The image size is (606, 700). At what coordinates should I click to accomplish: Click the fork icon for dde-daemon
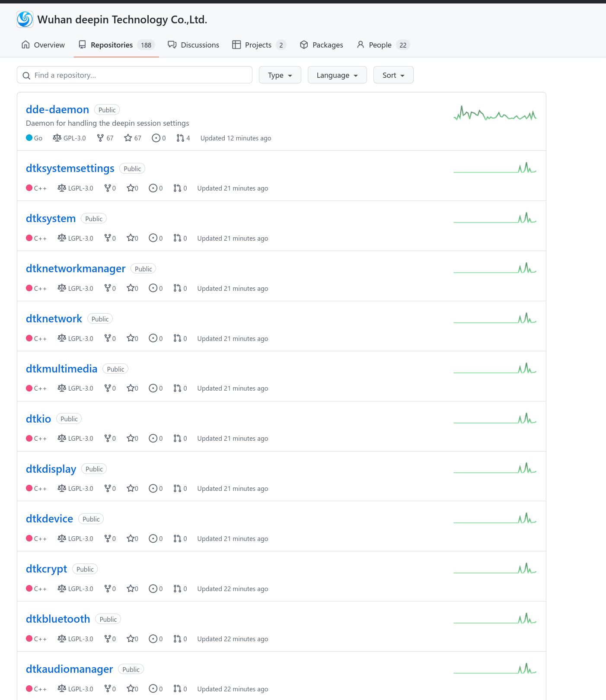[100, 138]
